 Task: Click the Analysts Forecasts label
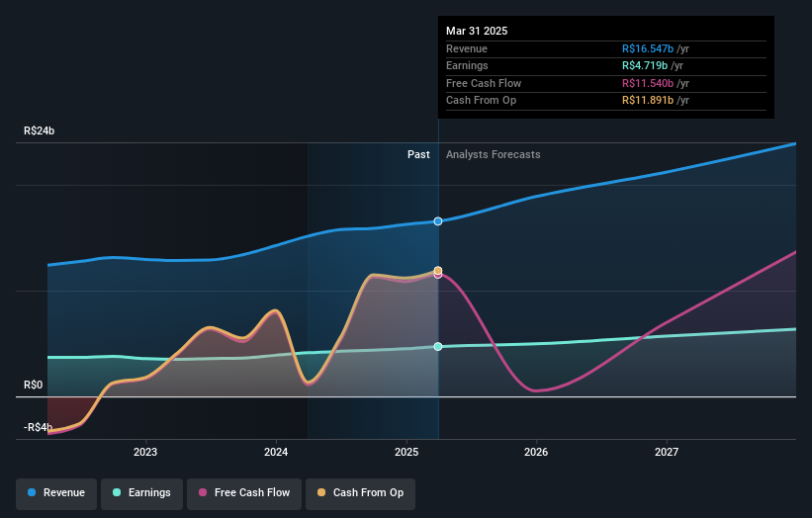point(493,155)
